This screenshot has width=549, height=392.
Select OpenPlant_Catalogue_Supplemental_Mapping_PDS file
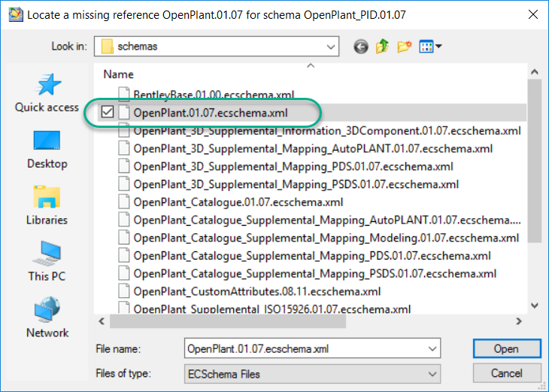click(x=312, y=256)
